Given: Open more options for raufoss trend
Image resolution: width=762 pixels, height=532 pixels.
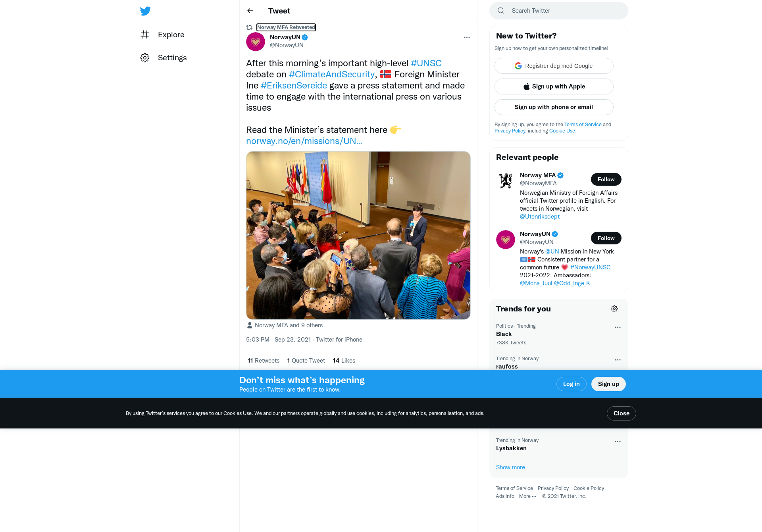Looking at the screenshot, I should click(618, 360).
